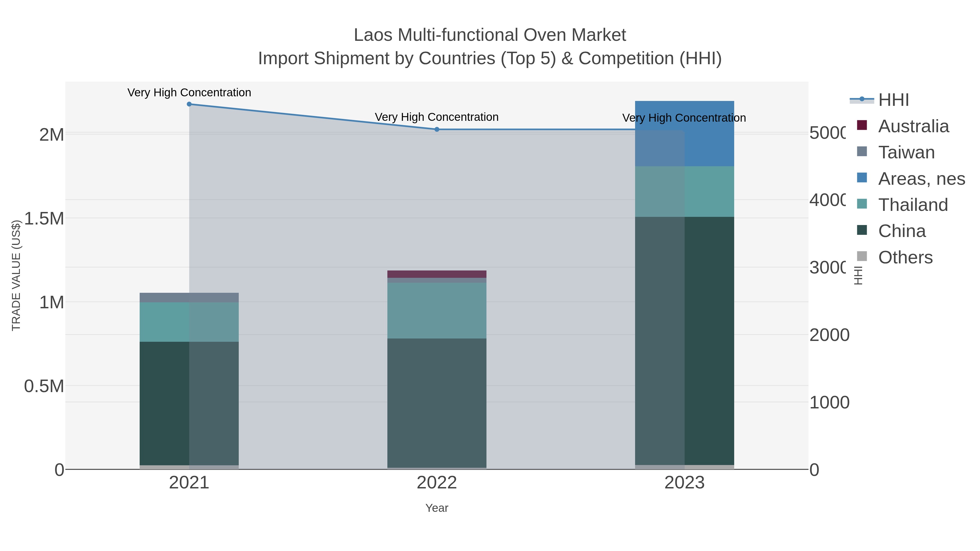Select the Thailand bar segment in 2021

tap(189, 322)
